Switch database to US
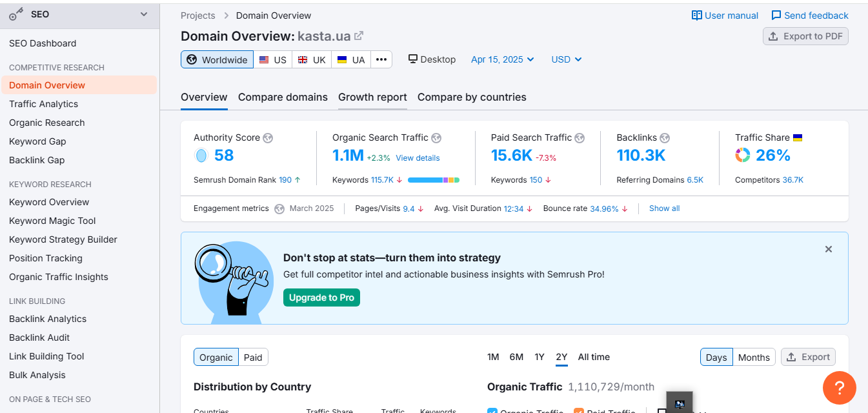The image size is (868, 413). point(273,59)
